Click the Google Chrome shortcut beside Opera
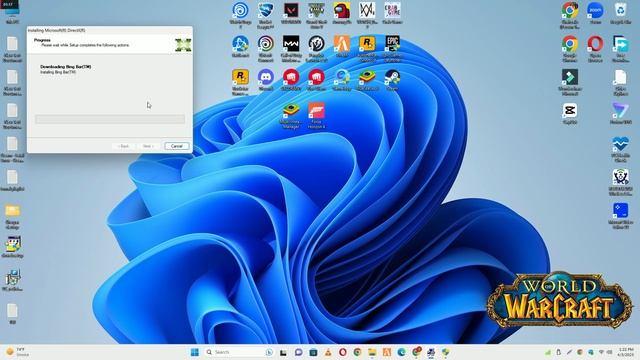Screen dimensions: 640x360 point(570,47)
